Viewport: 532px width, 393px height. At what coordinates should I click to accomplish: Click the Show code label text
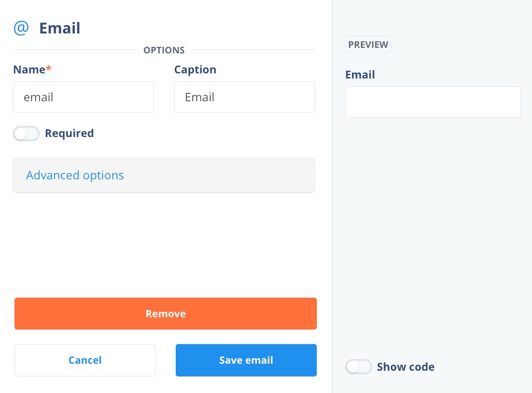[x=406, y=367]
